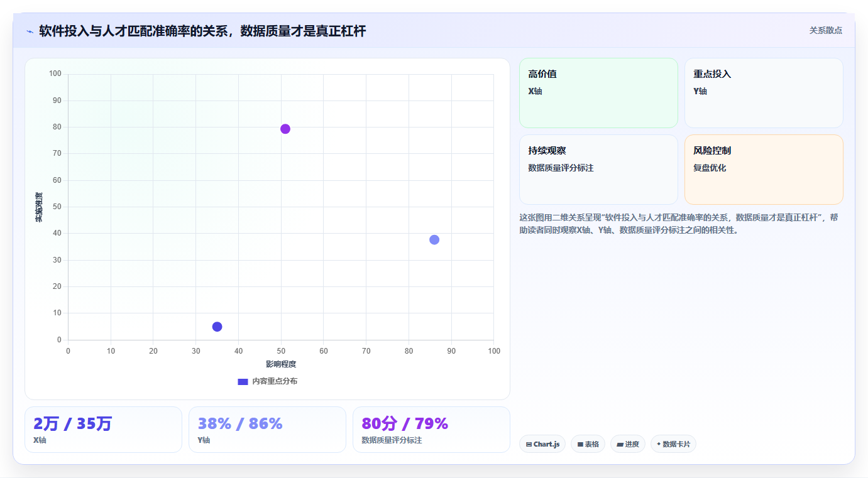
Task: Open the 持续观察 card
Action: pos(598,170)
